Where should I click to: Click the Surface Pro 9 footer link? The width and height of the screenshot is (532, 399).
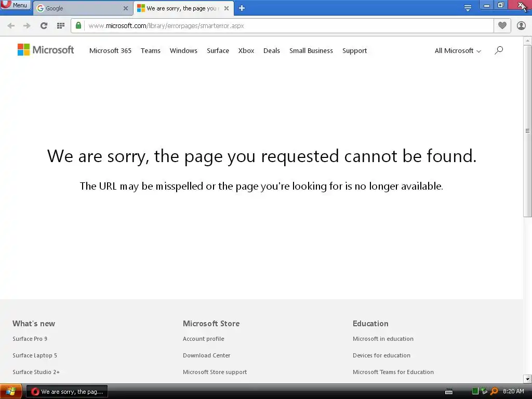(30, 339)
